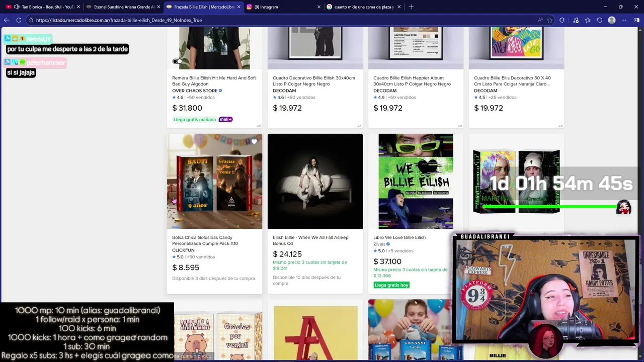Screen dimensions: 644x362
Task: Select the Frazada Billie Eilish MercadoLibre tab
Action: click(x=204, y=7)
